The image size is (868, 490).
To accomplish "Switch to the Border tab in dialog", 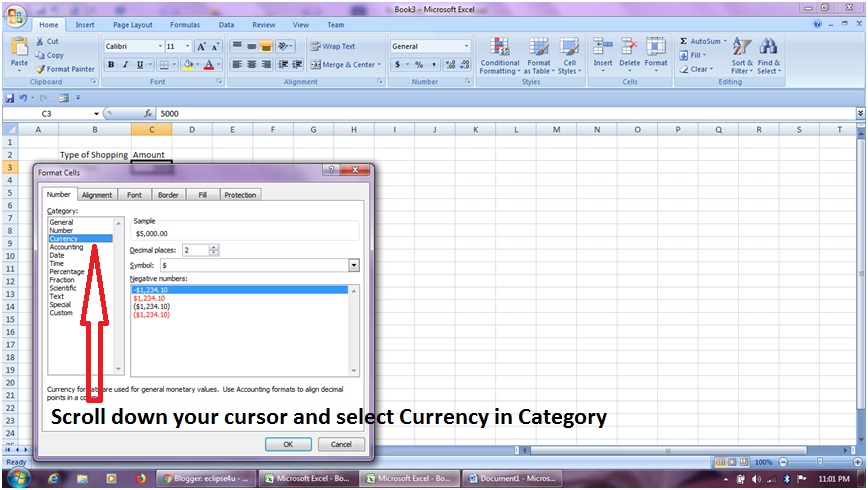I will 168,195.
